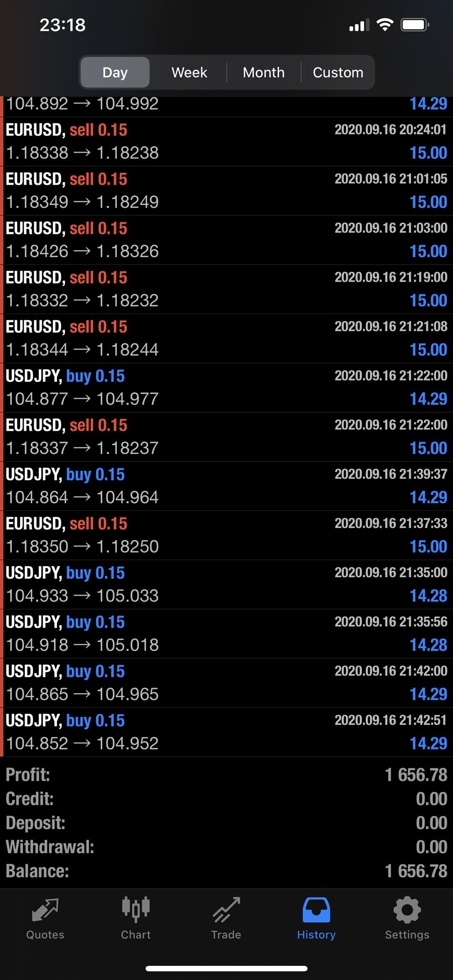Image resolution: width=453 pixels, height=980 pixels.
Task: Open the Settings gear icon
Action: click(407, 910)
